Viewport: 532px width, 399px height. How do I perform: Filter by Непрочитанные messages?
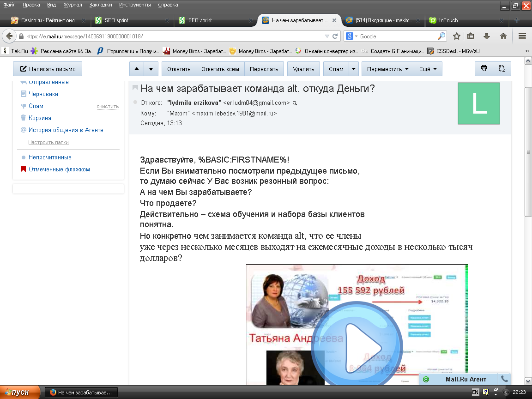coord(50,157)
